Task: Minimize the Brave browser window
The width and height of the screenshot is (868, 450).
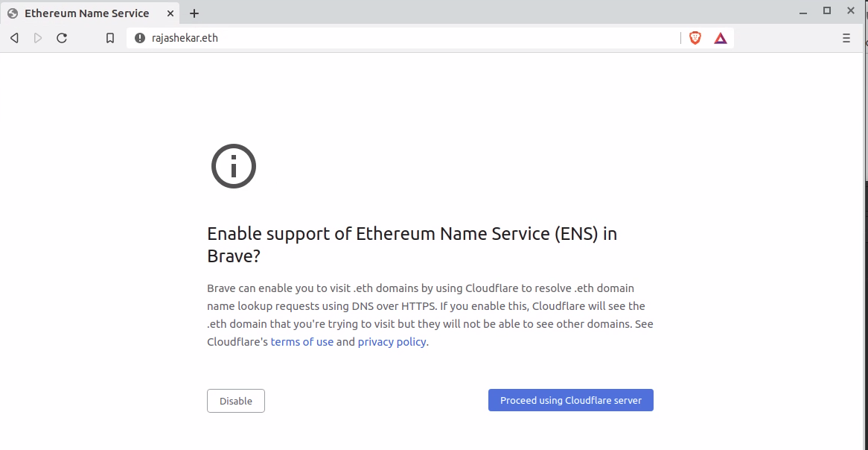Action: coord(802,11)
